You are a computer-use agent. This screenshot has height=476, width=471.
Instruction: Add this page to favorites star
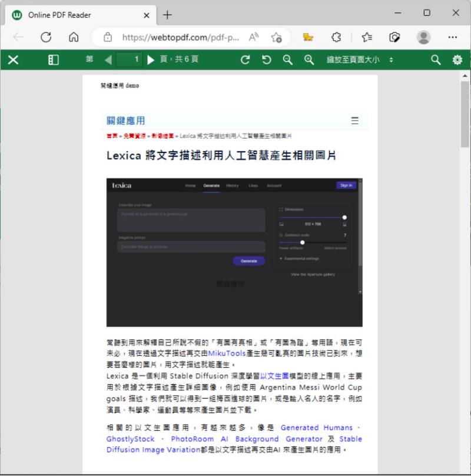pos(276,37)
